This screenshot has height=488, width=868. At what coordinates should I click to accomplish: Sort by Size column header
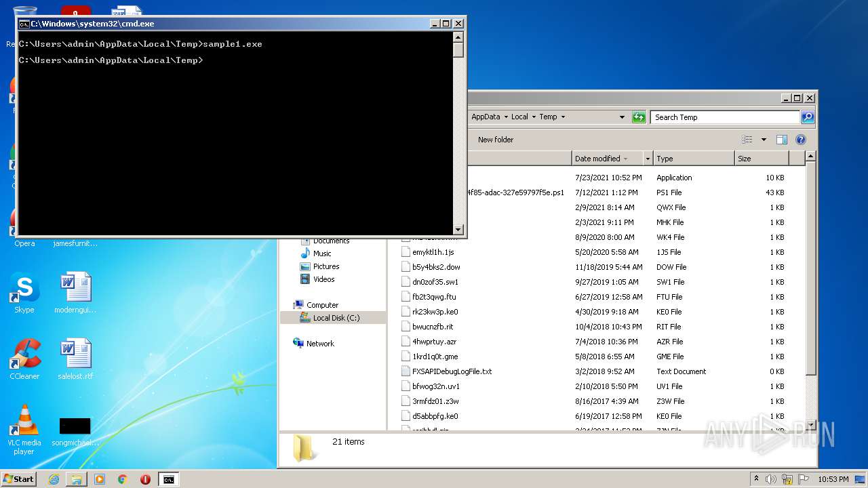(x=762, y=159)
